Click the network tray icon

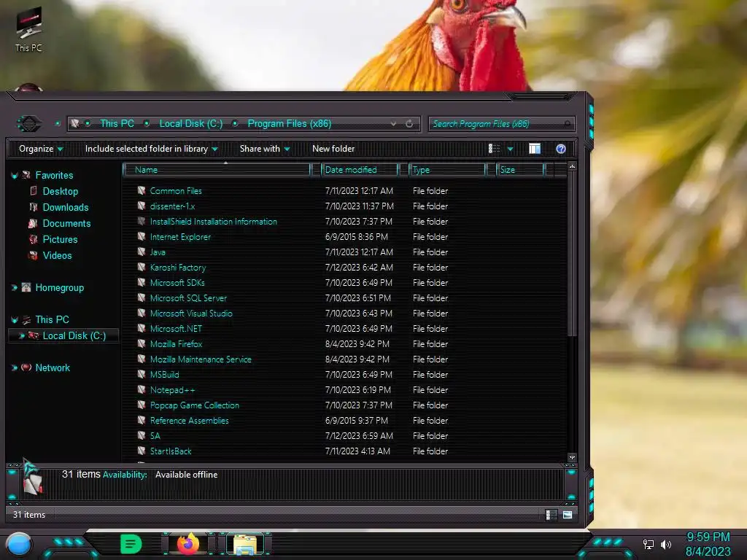coord(649,544)
